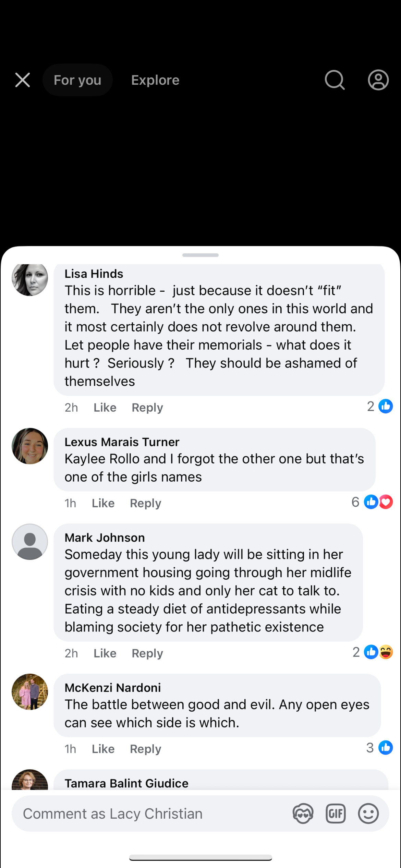Reply to Lisa Hinds' comment
401x868 pixels.
click(147, 408)
